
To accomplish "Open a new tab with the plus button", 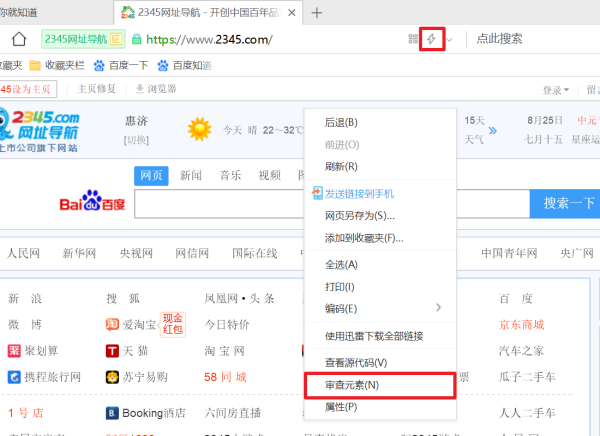I will coord(316,13).
